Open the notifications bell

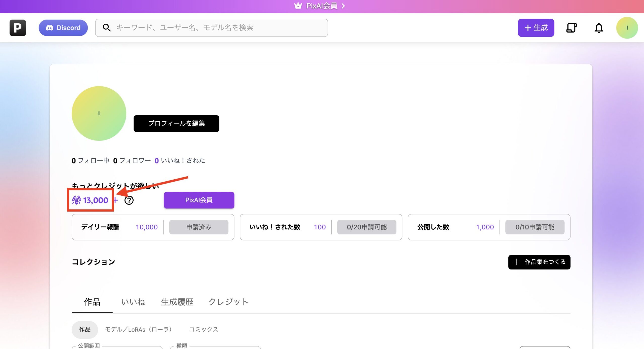pyautogui.click(x=599, y=28)
